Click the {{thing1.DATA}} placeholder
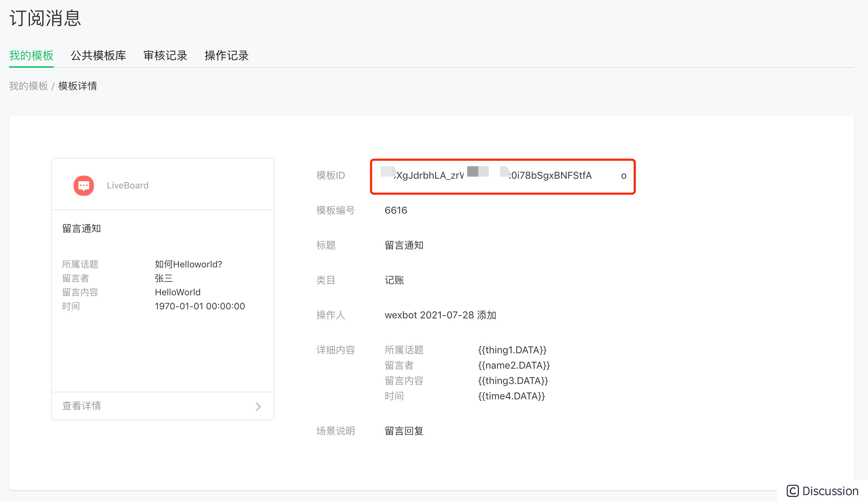Screen dimensions: 868x502 click(512, 350)
